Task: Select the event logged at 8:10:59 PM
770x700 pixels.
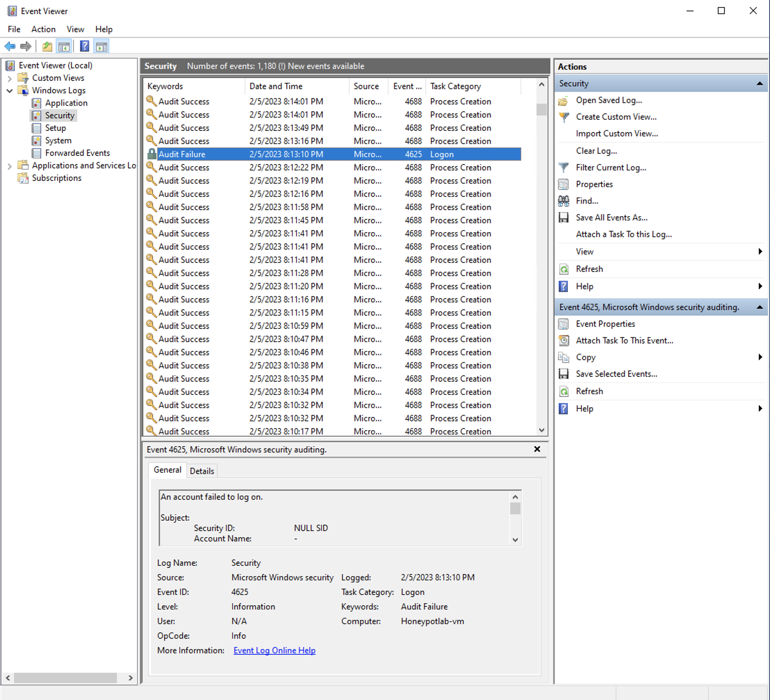Action: pos(333,326)
